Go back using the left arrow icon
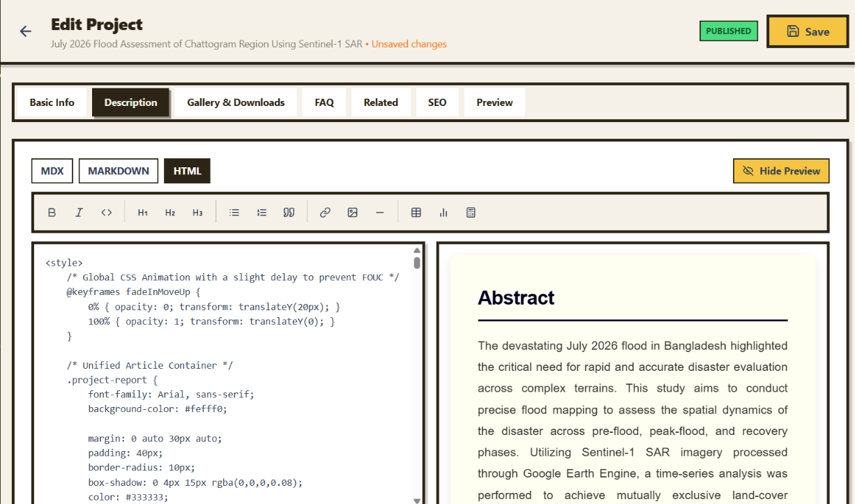This screenshot has height=504, width=855. point(26,31)
